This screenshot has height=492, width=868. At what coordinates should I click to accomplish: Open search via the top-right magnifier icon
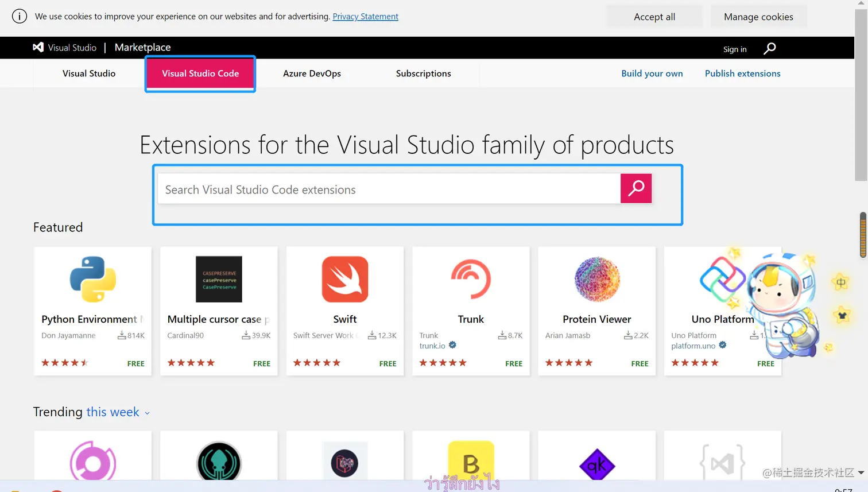coord(769,48)
